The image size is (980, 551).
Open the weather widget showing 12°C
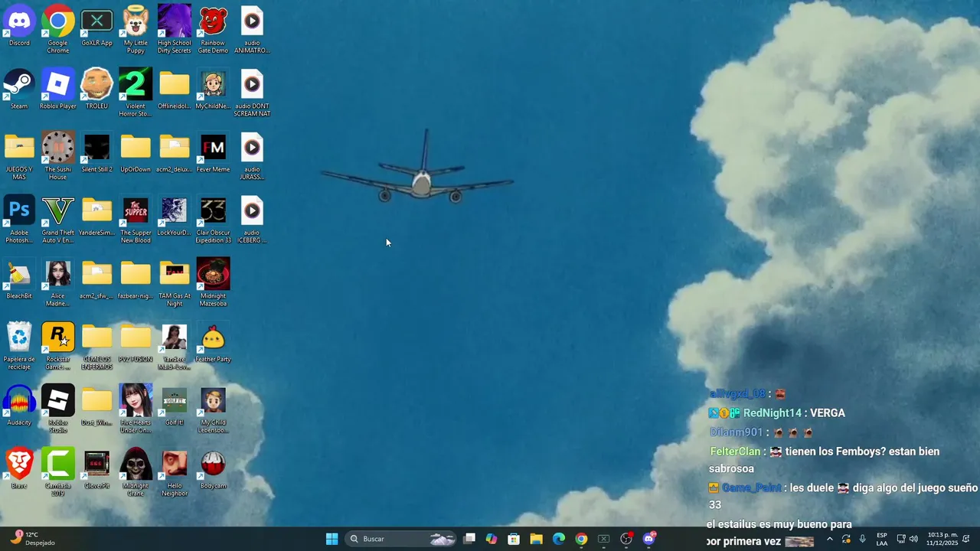click(32, 539)
